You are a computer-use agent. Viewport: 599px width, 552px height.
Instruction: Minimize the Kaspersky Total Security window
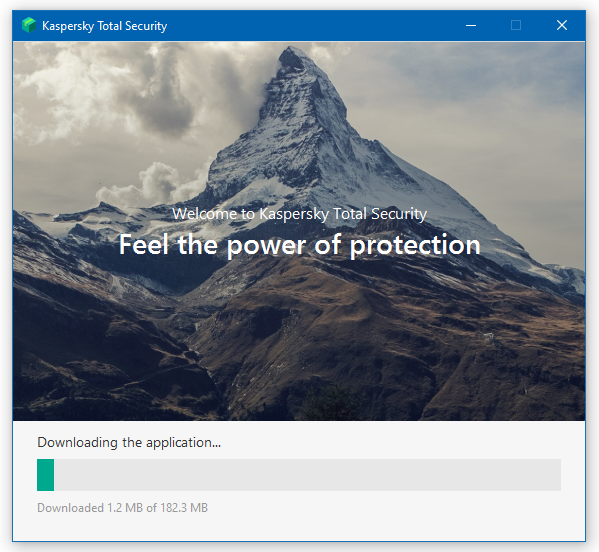coord(471,26)
